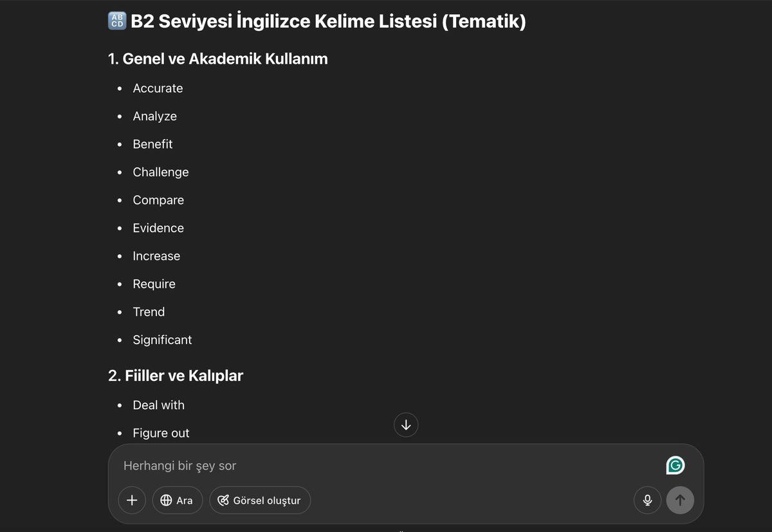Click the scroll-to-bottom arrow icon
Image resolution: width=772 pixels, height=532 pixels.
[x=406, y=425]
